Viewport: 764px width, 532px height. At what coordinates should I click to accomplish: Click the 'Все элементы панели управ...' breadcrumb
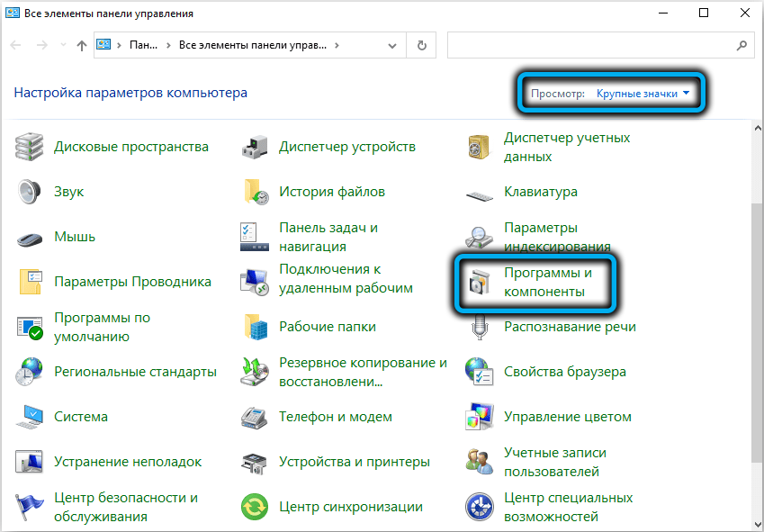coord(252,45)
